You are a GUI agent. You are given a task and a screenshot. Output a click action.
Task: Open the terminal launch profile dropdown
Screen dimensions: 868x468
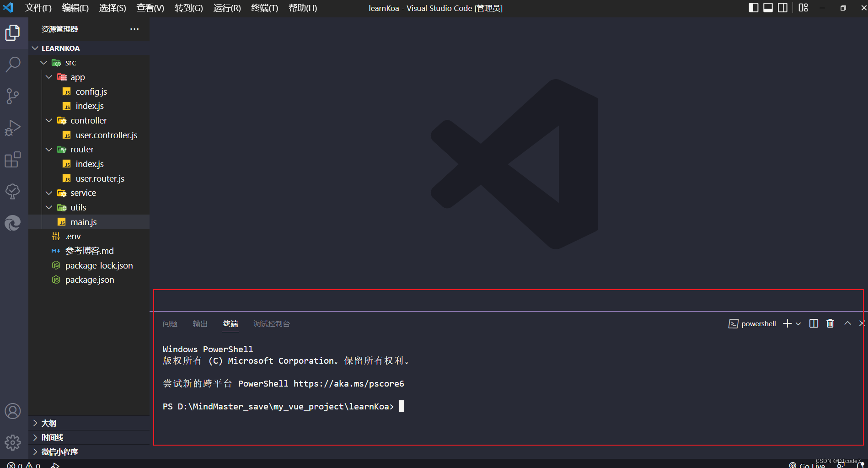coord(798,323)
